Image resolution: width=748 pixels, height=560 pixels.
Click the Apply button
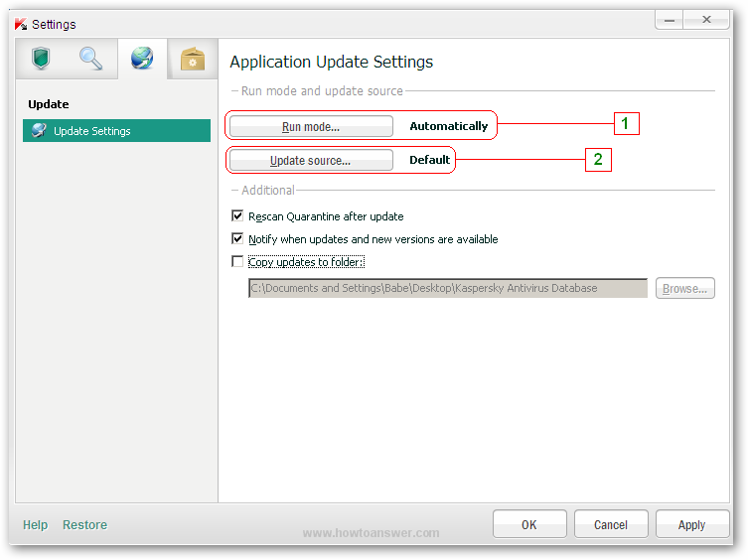(692, 524)
